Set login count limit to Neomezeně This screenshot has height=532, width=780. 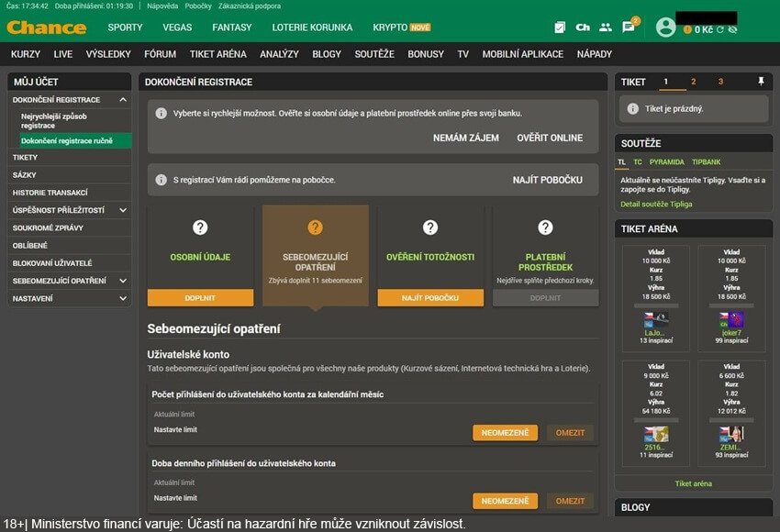pyautogui.click(x=505, y=432)
